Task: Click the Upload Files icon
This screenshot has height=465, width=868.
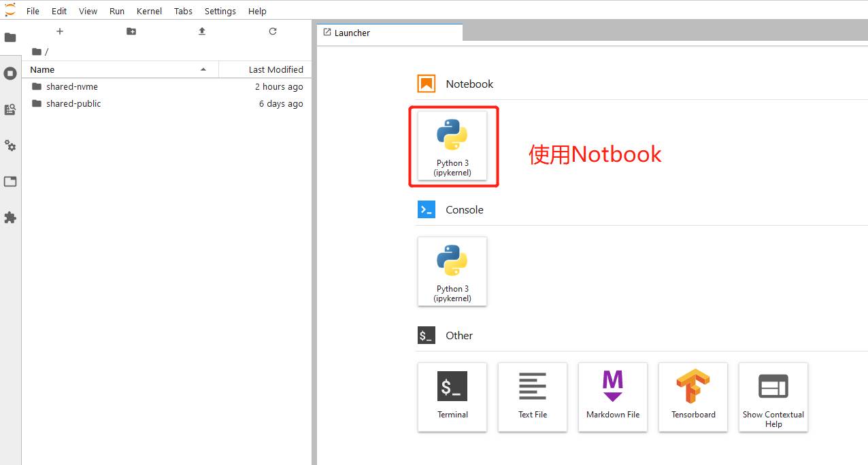Action: click(202, 31)
